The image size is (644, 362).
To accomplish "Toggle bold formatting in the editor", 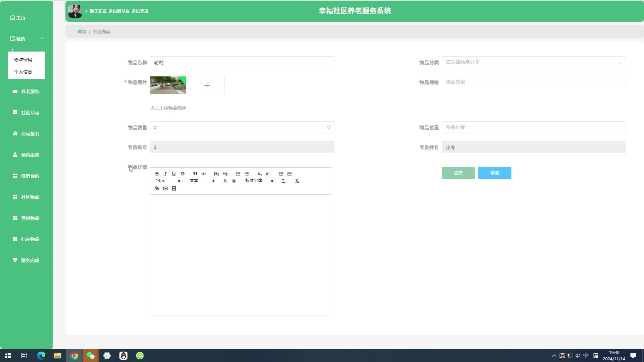I will point(157,174).
